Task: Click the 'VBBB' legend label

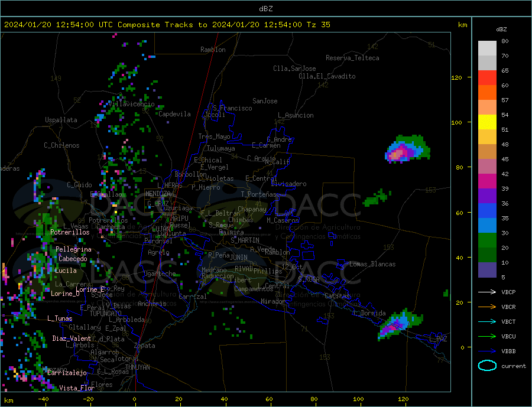Action: point(508,351)
